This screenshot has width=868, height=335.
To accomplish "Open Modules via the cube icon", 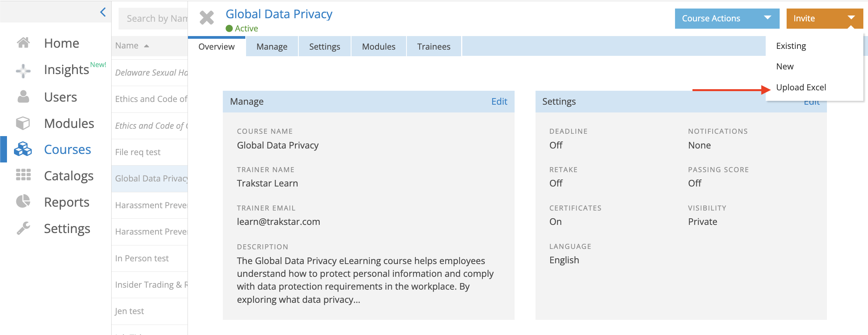I will [23, 123].
